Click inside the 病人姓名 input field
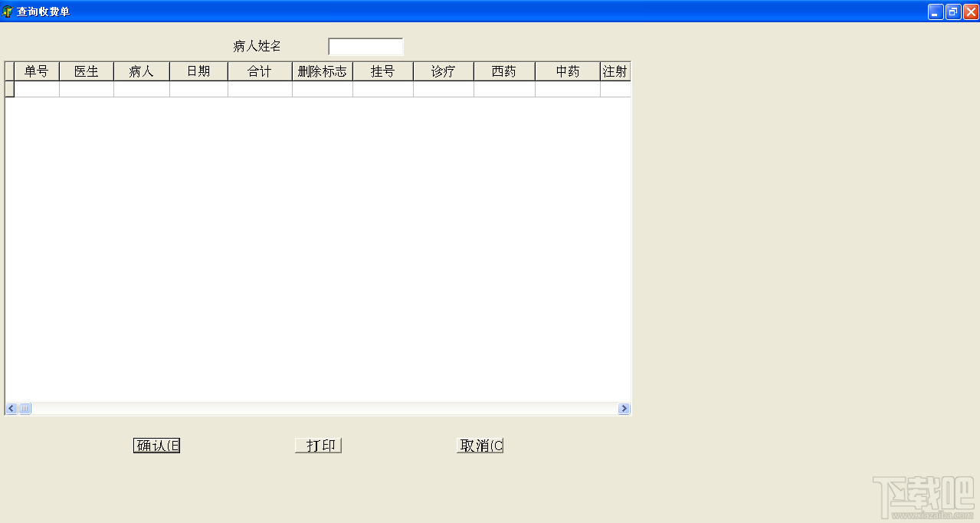The image size is (980, 523). (x=365, y=46)
